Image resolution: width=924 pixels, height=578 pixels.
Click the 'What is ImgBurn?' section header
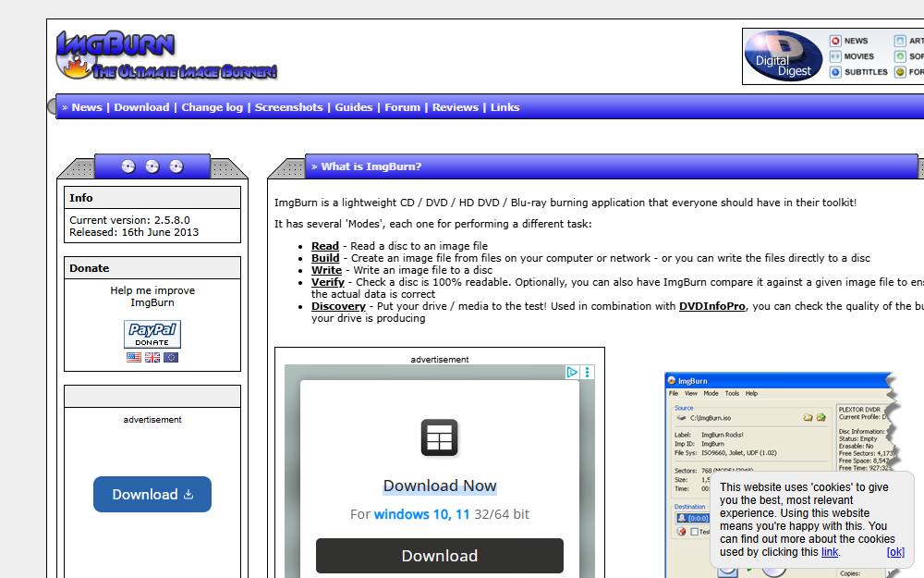371,166
